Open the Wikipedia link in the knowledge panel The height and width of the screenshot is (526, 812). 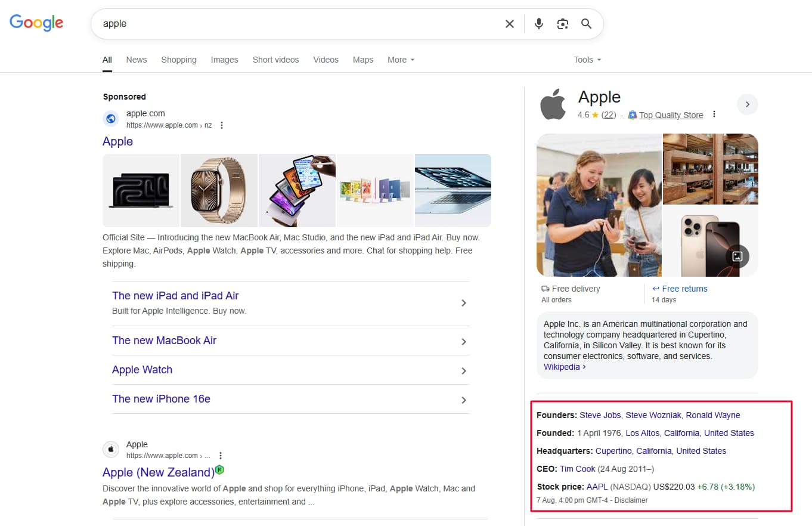tap(561, 367)
